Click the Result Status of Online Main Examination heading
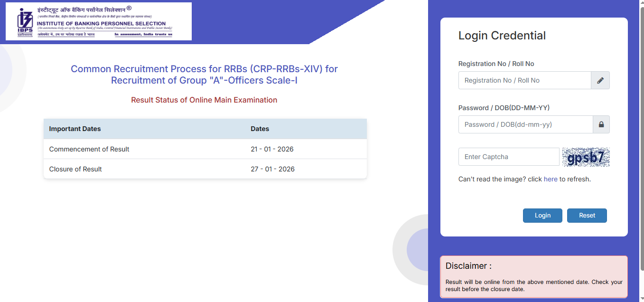The height and width of the screenshot is (302, 644). 204,100
